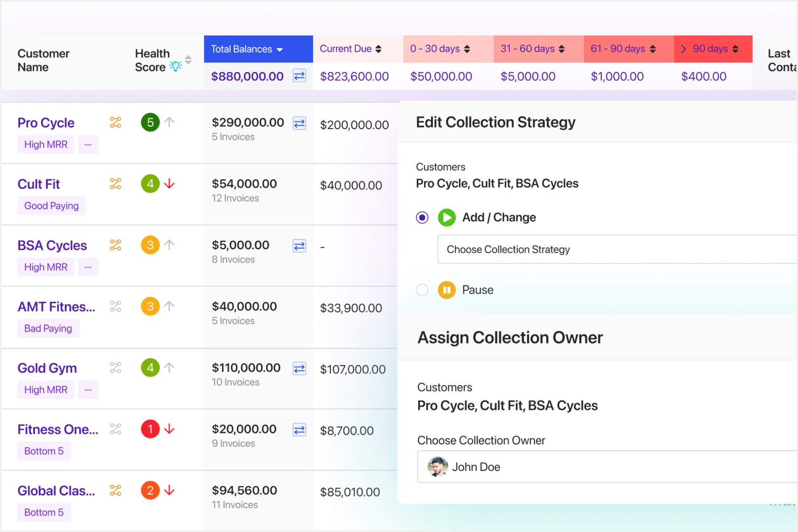798x532 pixels.
Task: Open the Gold Gym customer link
Action: pyautogui.click(x=47, y=368)
